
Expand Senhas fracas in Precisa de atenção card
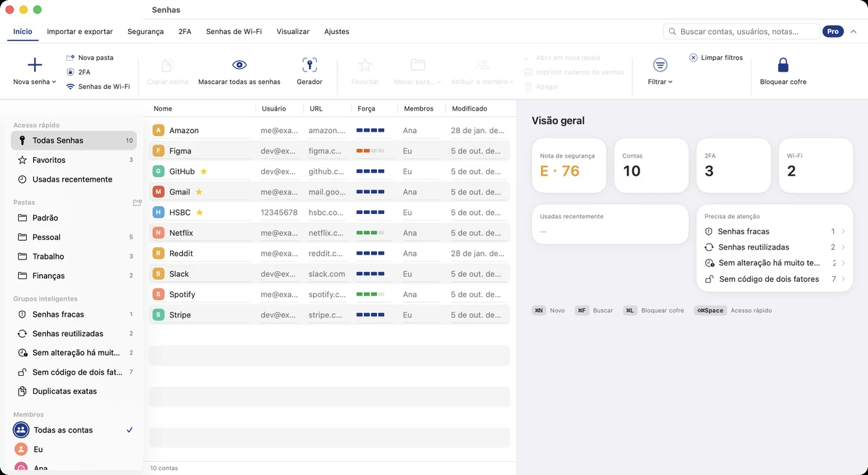(x=843, y=231)
